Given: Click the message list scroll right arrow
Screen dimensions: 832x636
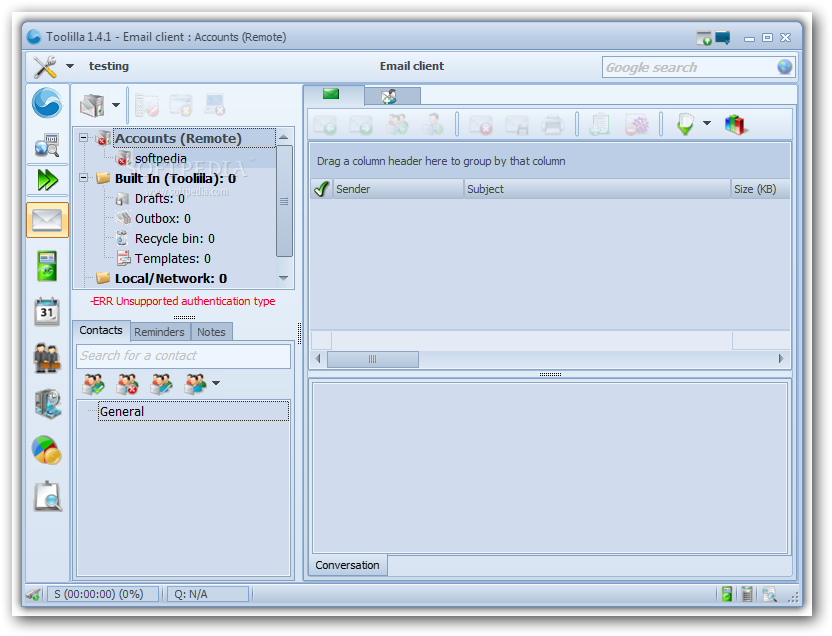Looking at the screenshot, I should pos(781,359).
